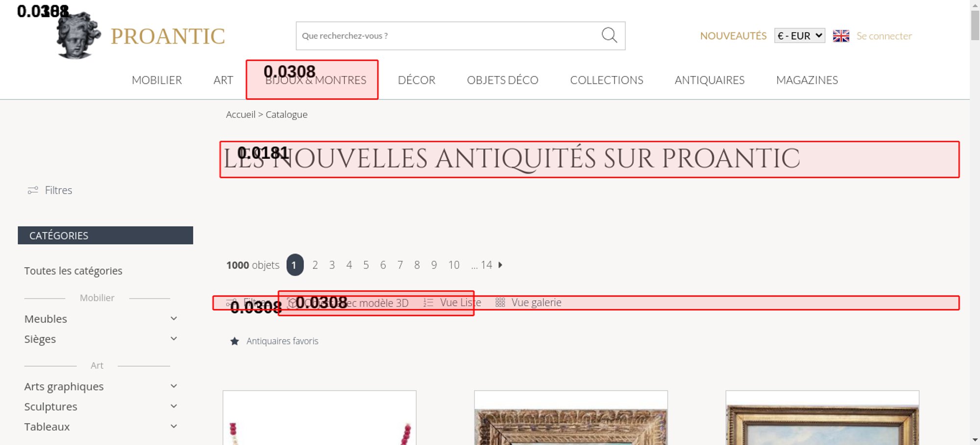
Task: Open the EUR currency dropdown
Action: click(799, 36)
